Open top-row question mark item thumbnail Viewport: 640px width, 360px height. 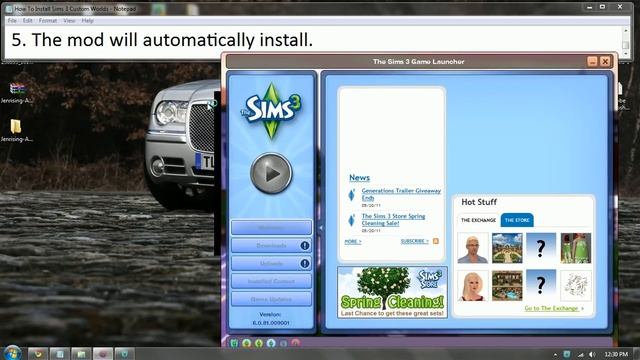541,248
